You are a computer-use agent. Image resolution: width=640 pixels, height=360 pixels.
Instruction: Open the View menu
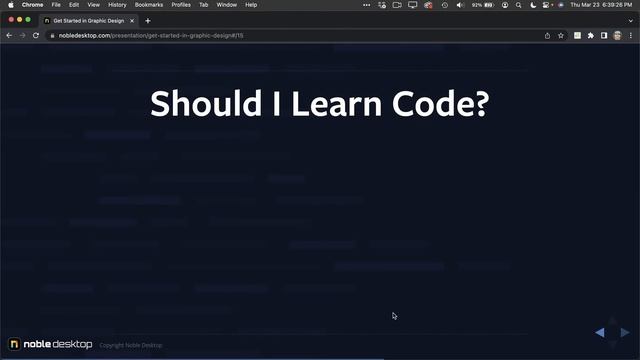click(93, 5)
